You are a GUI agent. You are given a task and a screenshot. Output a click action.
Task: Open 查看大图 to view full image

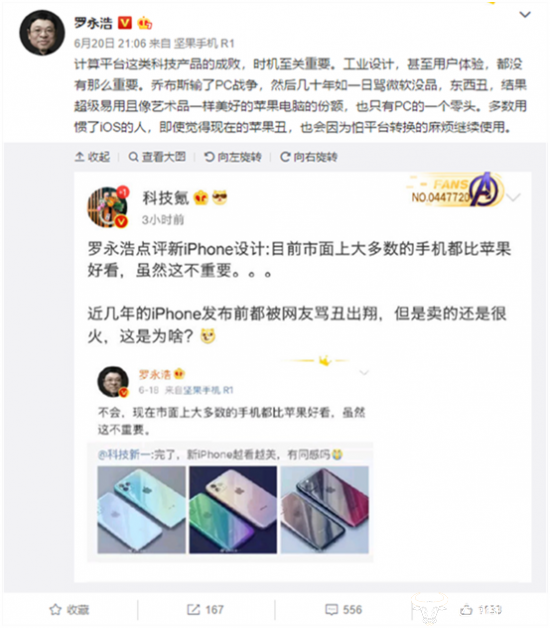tap(157, 157)
